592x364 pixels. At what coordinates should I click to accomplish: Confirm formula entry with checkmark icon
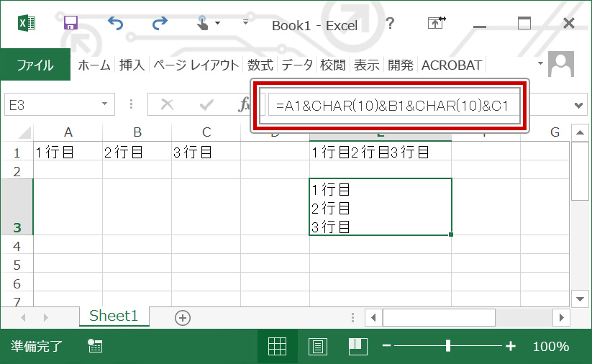206,104
